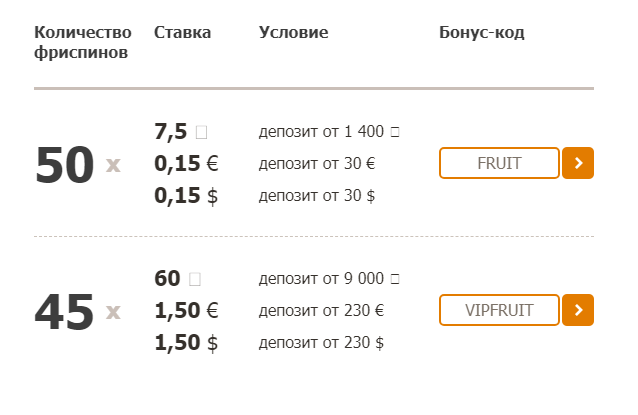Click the 'депозит от 230 €' condition

[321, 310]
